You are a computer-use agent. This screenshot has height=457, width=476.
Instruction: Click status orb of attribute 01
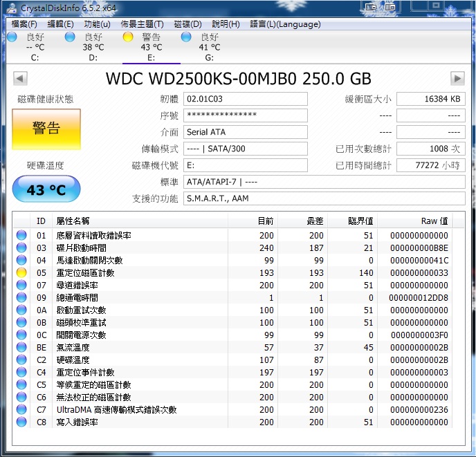(21, 235)
